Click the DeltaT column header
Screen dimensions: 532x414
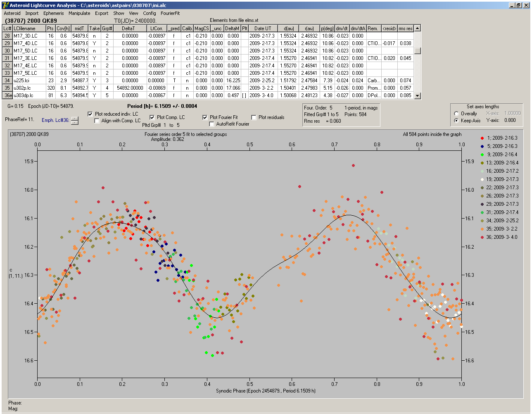tap(130, 29)
